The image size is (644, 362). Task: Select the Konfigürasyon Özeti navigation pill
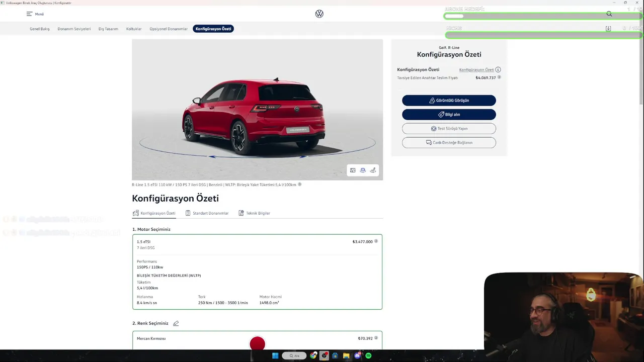point(213,29)
